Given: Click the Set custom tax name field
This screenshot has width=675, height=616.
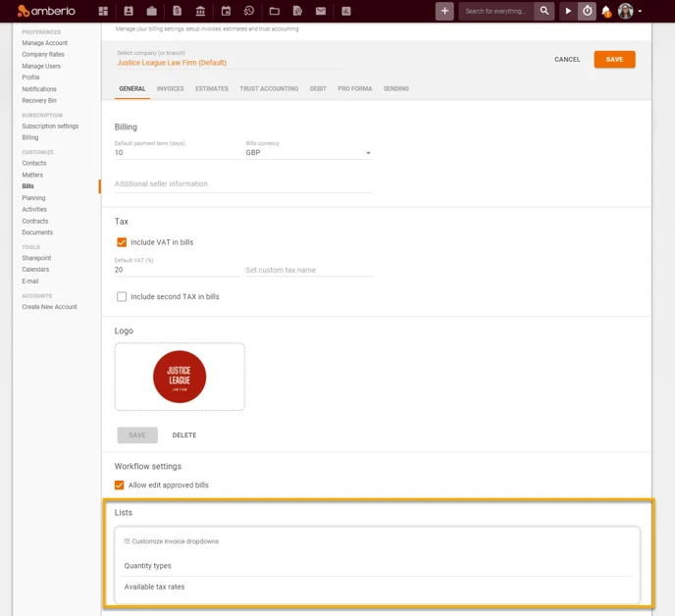Looking at the screenshot, I should (309, 270).
